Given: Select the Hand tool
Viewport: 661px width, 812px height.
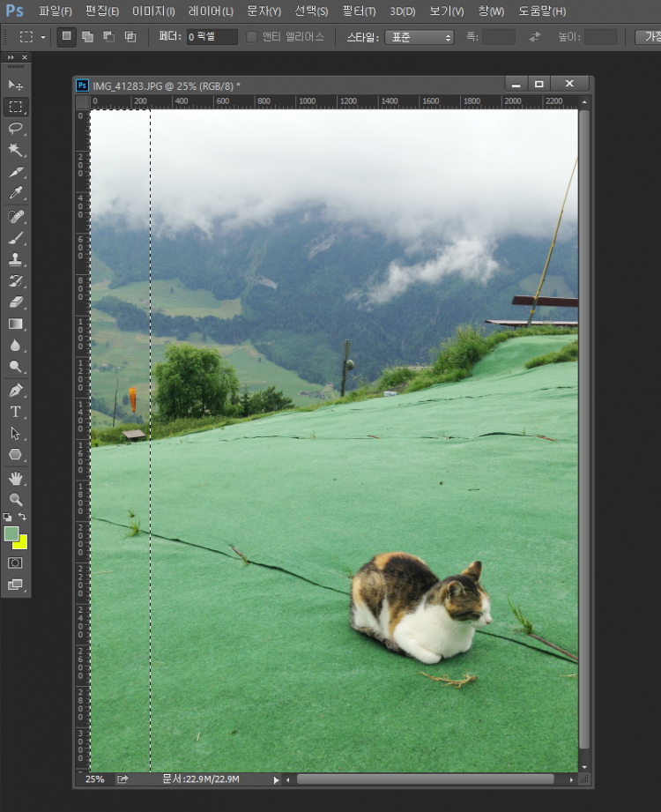Looking at the screenshot, I should click(x=16, y=478).
